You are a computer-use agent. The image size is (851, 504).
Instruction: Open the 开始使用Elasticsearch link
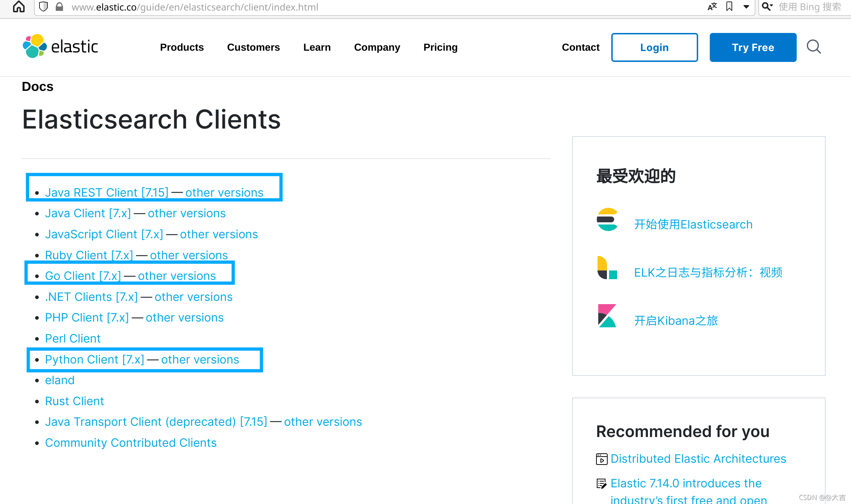693,224
